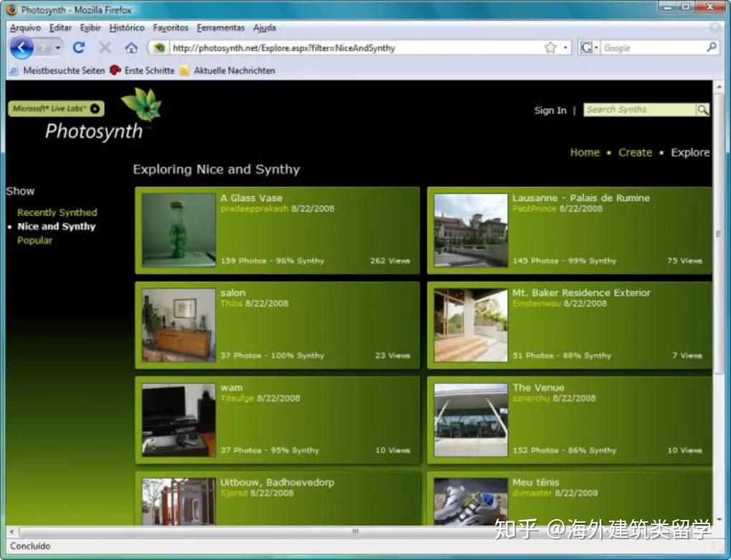Click the URL address field
Image resolution: width=731 pixels, height=560 pixels.
[355, 47]
